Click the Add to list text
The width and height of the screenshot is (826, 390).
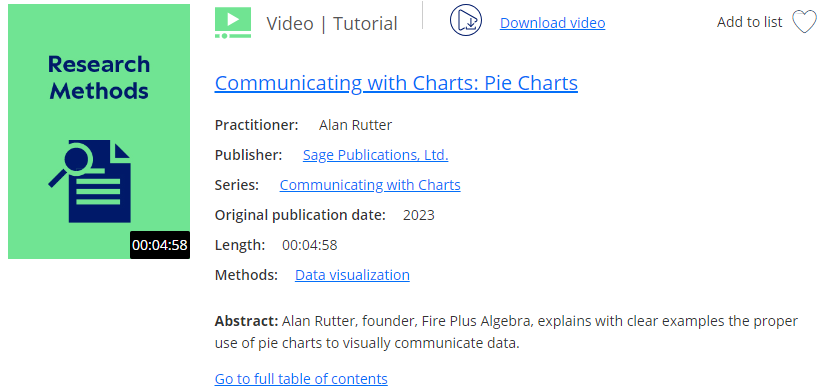(x=749, y=22)
